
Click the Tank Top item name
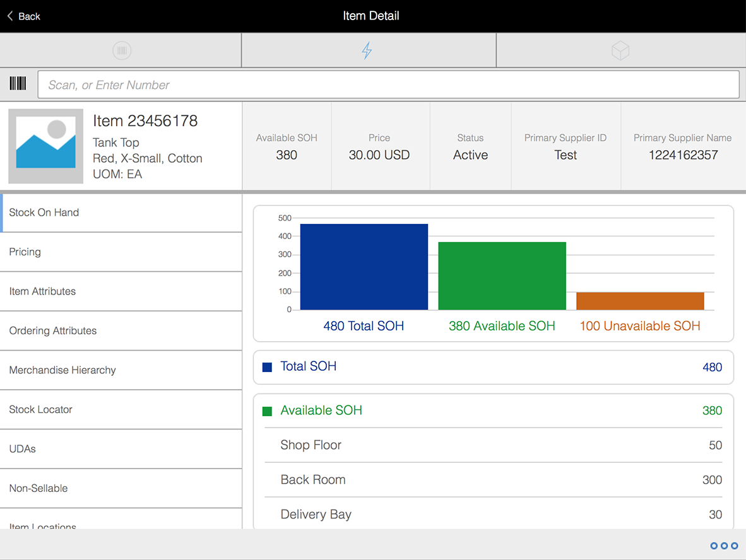(x=116, y=143)
